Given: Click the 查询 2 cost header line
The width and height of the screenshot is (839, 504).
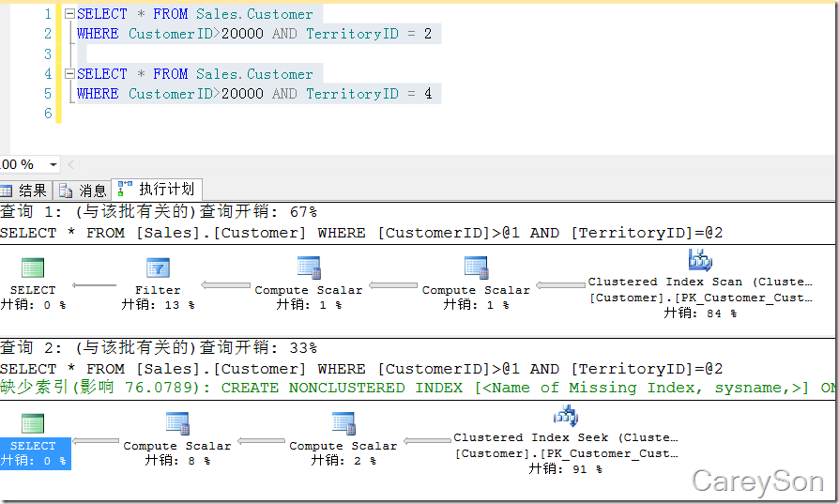Looking at the screenshot, I should tap(160, 348).
